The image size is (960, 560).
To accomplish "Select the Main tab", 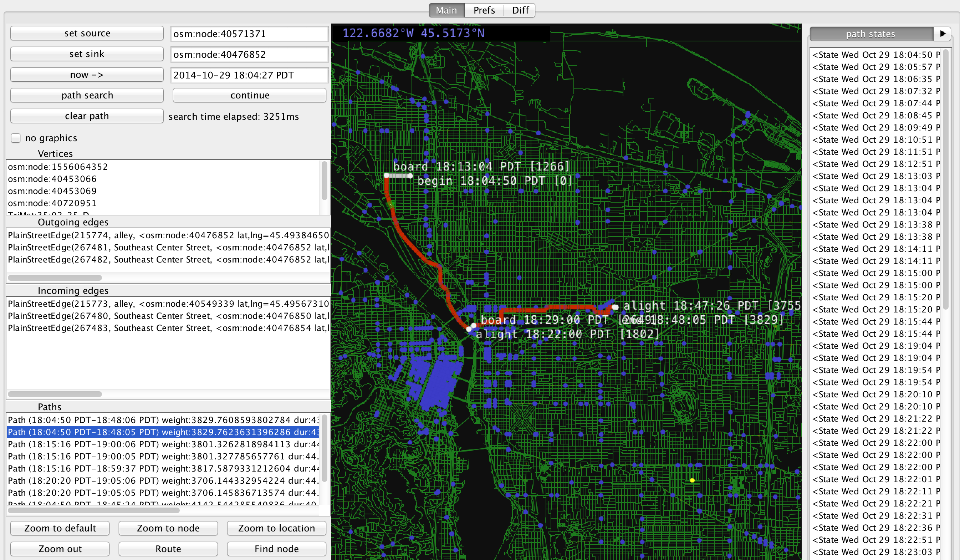I will (446, 10).
